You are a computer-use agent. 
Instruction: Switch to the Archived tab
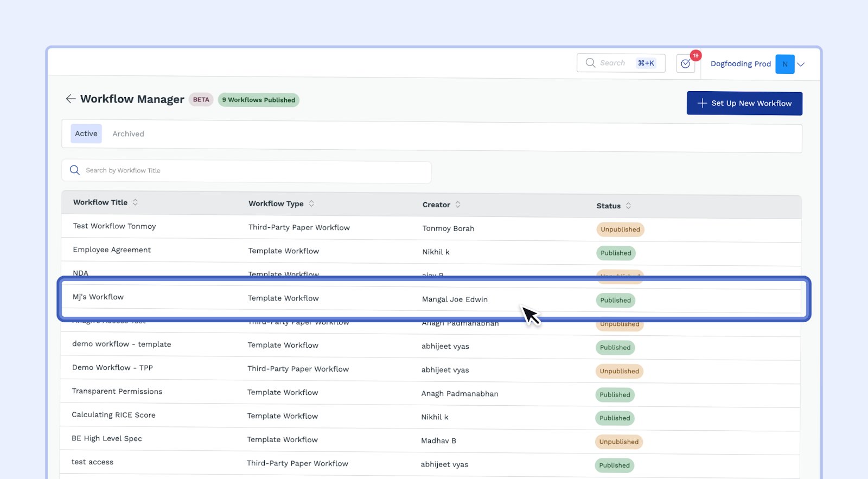tap(128, 134)
